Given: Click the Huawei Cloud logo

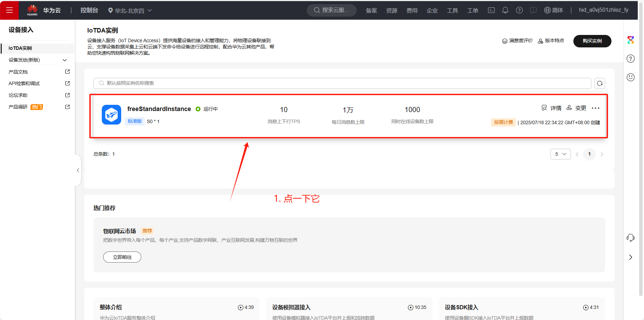Looking at the screenshot, I should 44,10.
